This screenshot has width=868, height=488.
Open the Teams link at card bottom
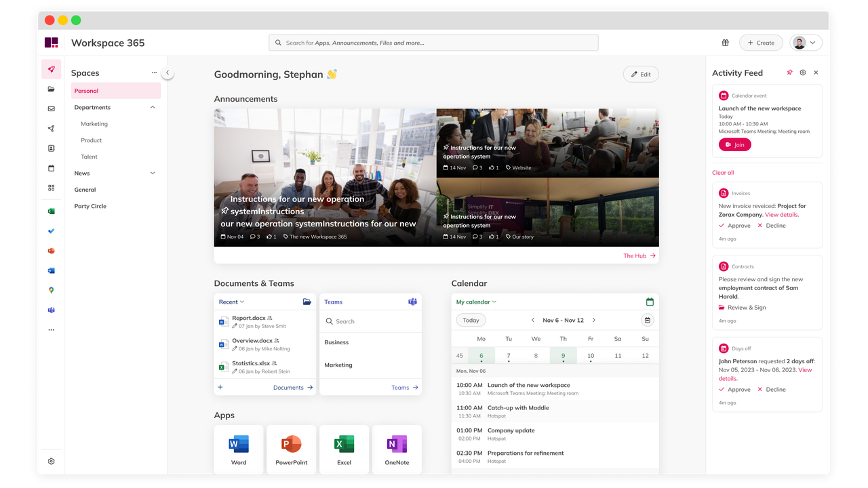click(x=405, y=388)
